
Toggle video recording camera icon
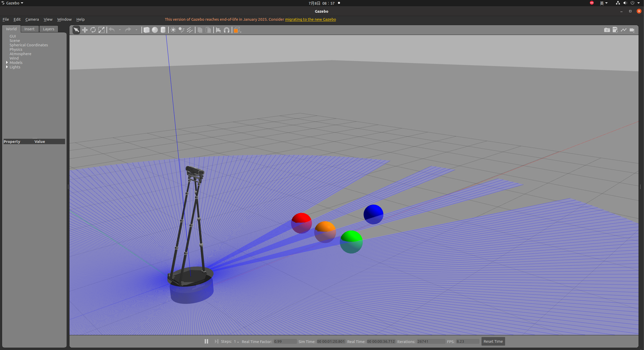632,30
